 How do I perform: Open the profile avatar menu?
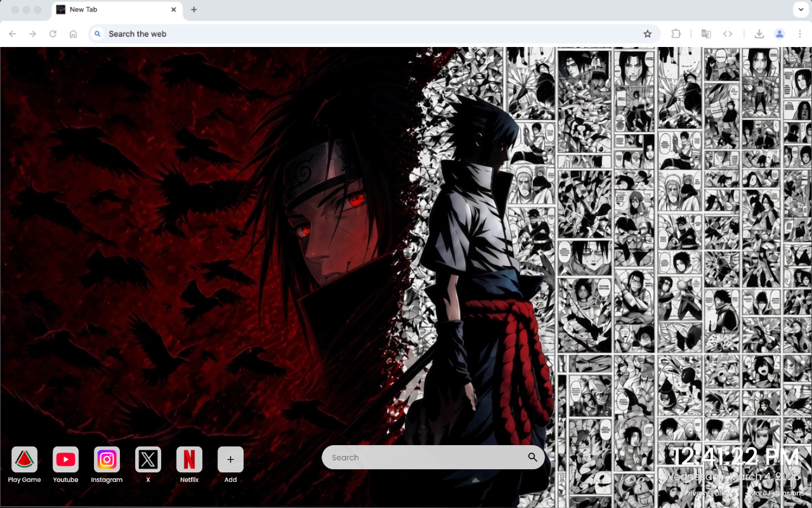[x=780, y=34]
